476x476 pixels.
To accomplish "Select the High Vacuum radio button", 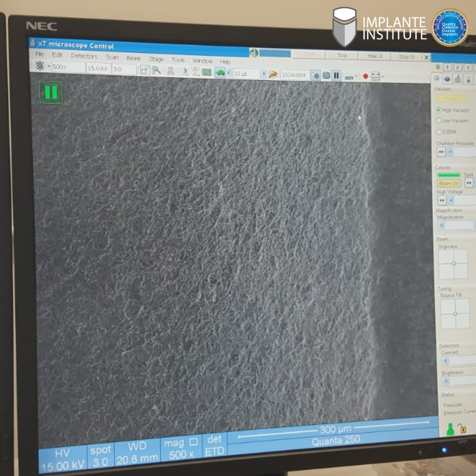I will click(x=439, y=110).
